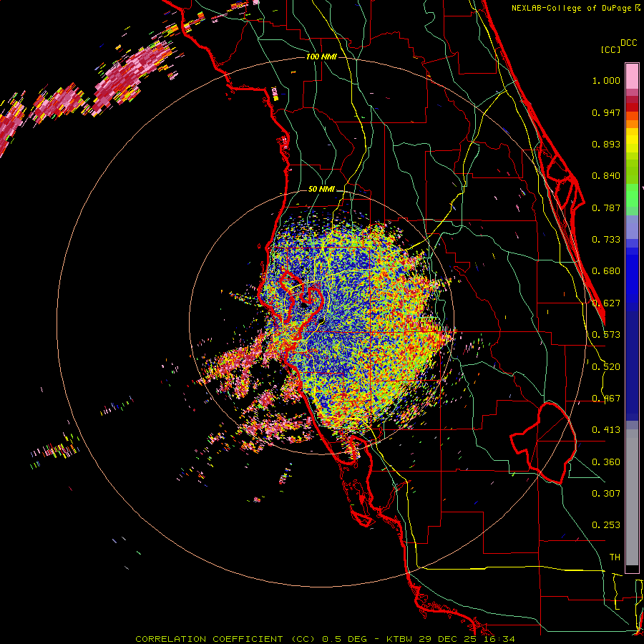The width and height of the screenshot is (644, 644).
Task: Click the 0.253 legend value
Action: coord(606,525)
